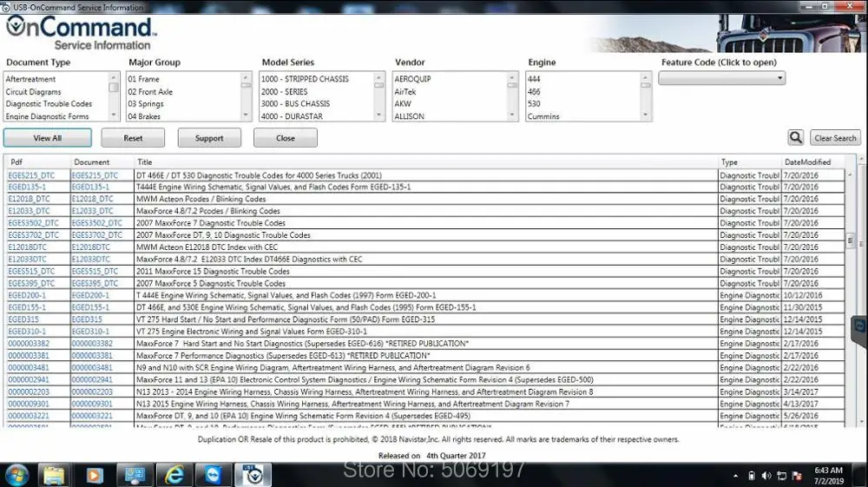Open EGED315 link in Document column
868x487 pixels.
point(87,319)
